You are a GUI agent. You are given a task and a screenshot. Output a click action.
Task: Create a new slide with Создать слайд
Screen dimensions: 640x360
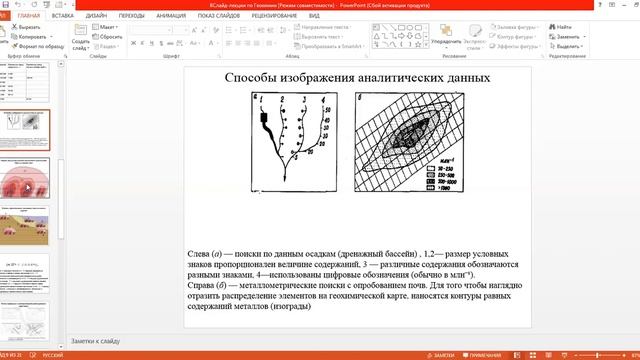(x=80, y=37)
